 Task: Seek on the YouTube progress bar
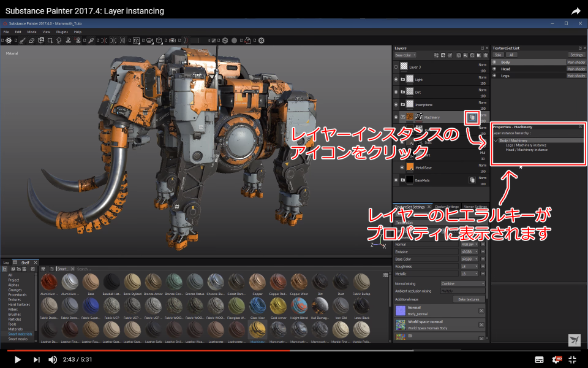[294, 351]
